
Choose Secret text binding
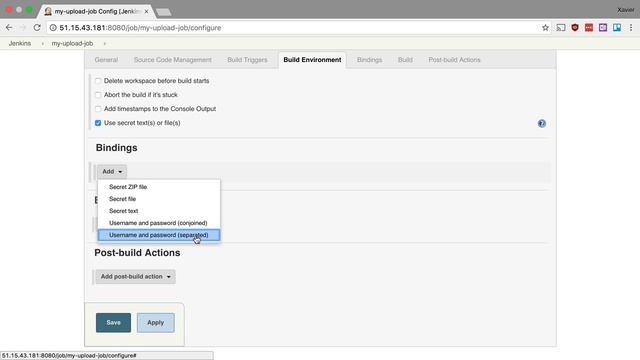click(159, 211)
